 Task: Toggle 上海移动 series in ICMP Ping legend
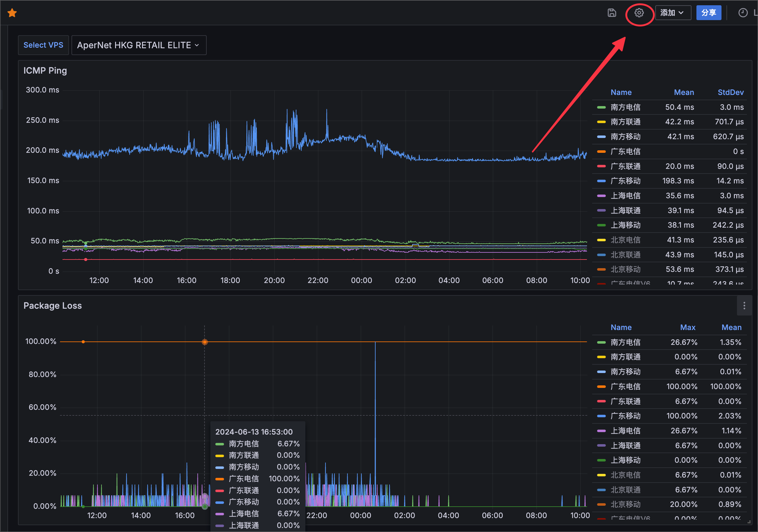click(625, 225)
